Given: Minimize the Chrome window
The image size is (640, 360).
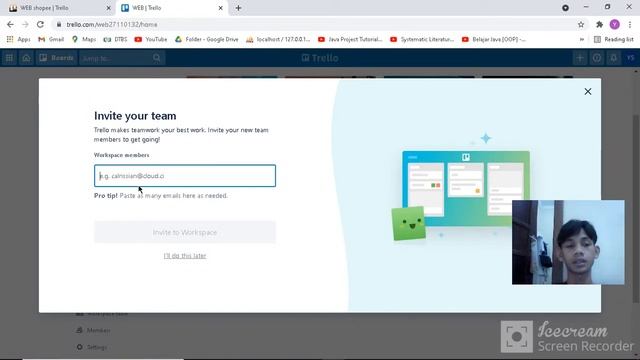Looking at the screenshot, I should 586,7.
